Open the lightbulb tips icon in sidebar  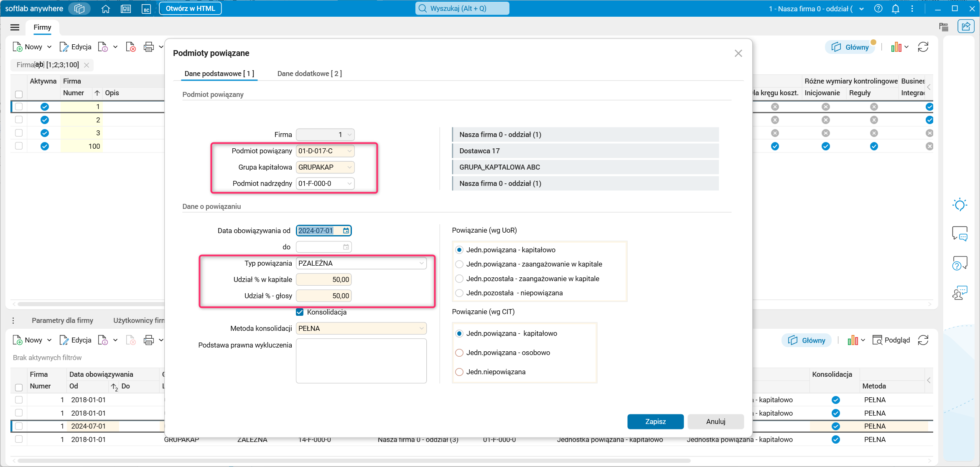[960, 205]
